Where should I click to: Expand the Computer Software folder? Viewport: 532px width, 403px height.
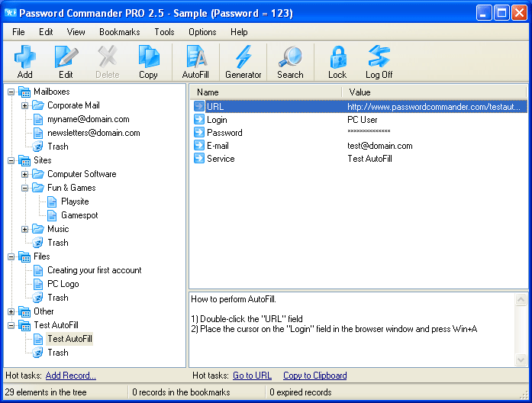pyautogui.click(x=24, y=174)
